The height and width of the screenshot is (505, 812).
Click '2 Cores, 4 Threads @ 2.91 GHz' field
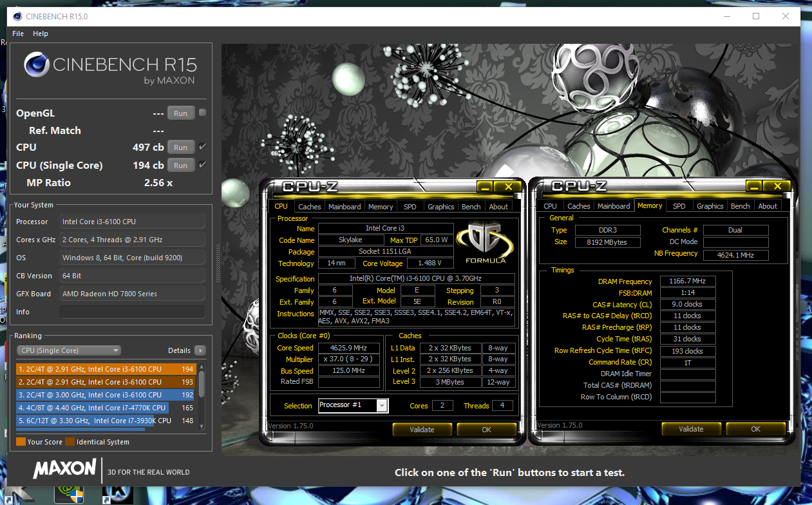pos(132,240)
